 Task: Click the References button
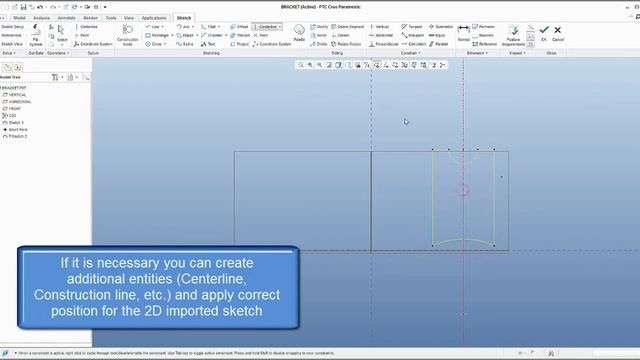11,36
